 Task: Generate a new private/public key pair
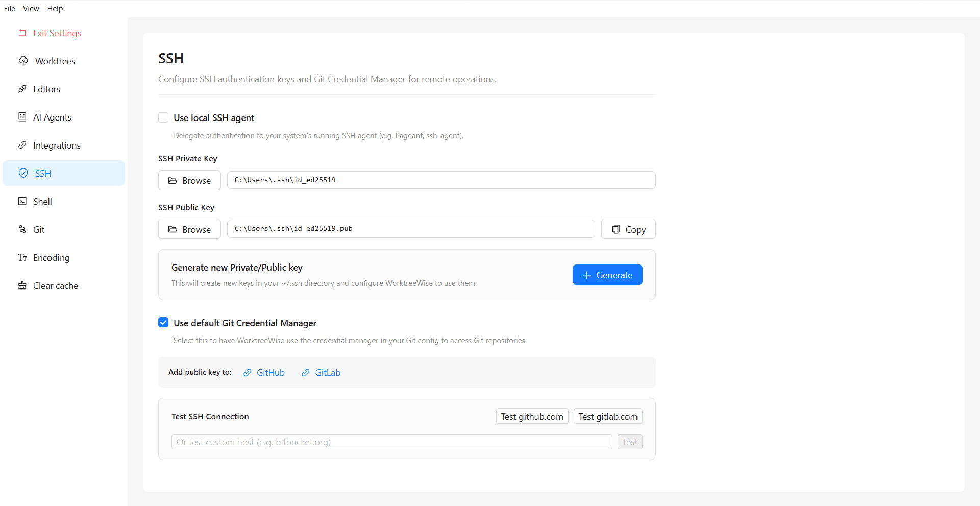(x=607, y=275)
